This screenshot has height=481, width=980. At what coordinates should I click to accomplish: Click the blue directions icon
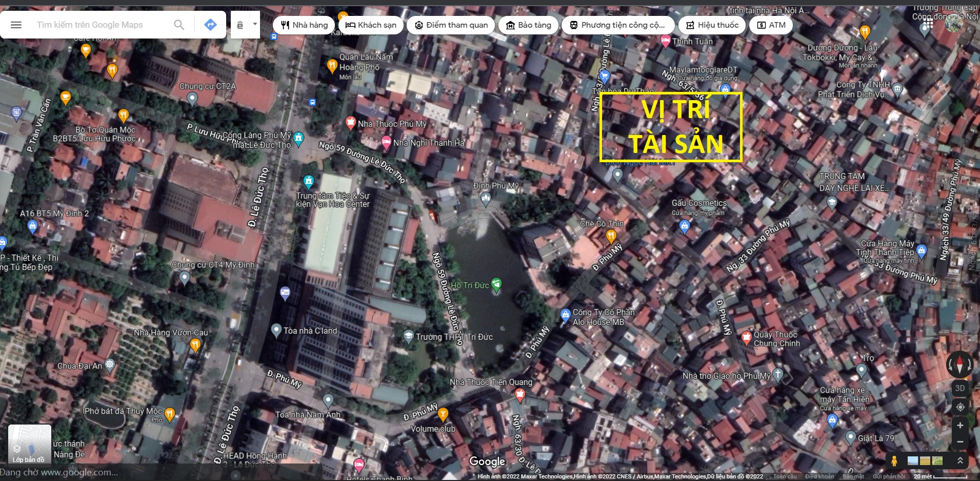[x=210, y=24]
